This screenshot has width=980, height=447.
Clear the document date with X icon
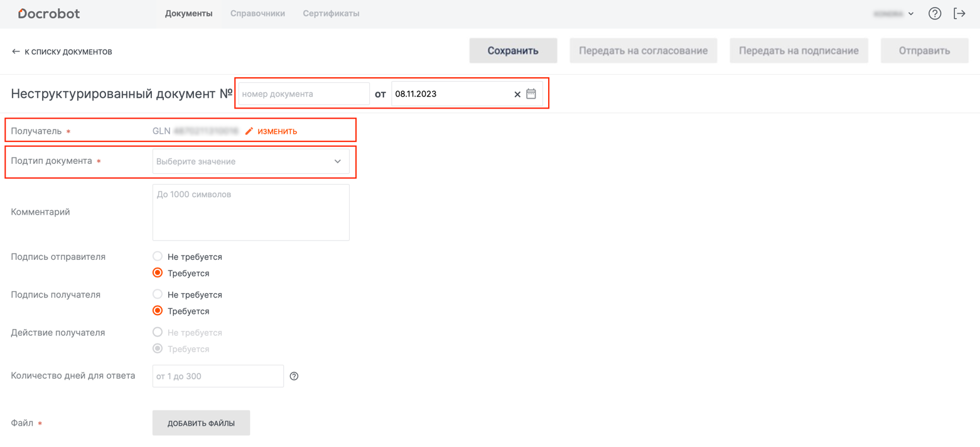pos(517,94)
